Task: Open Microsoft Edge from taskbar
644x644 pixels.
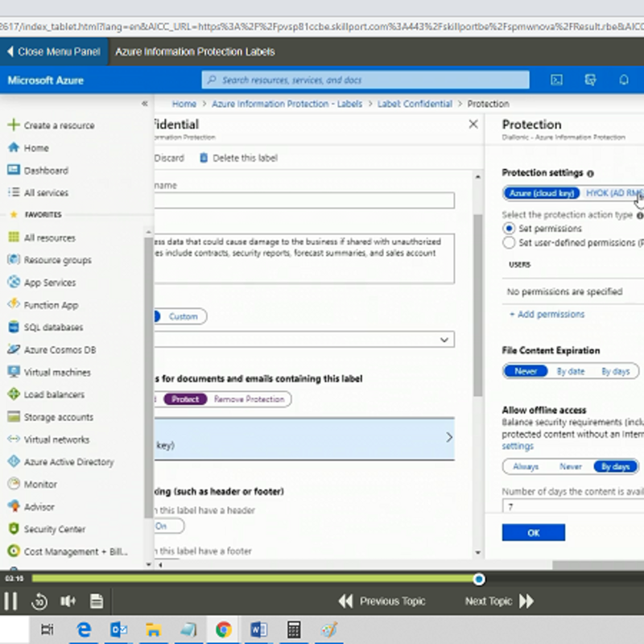Action: tap(84, 630)
